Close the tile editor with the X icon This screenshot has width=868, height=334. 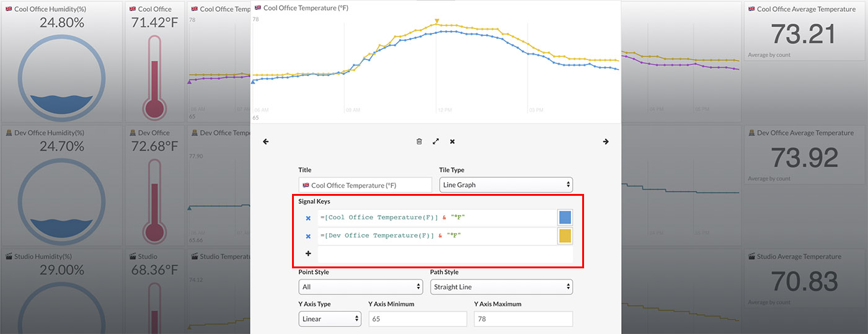click(x=453, y=142)
